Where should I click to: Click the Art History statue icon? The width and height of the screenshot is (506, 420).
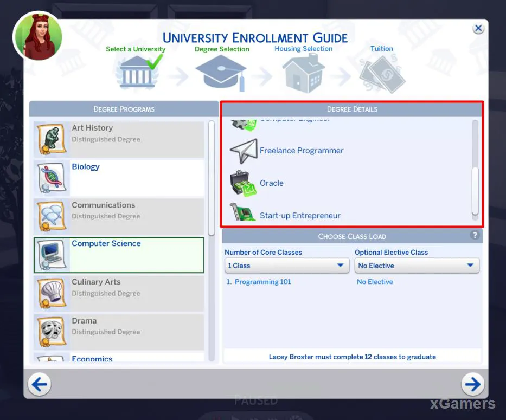(x=52, y=139)
